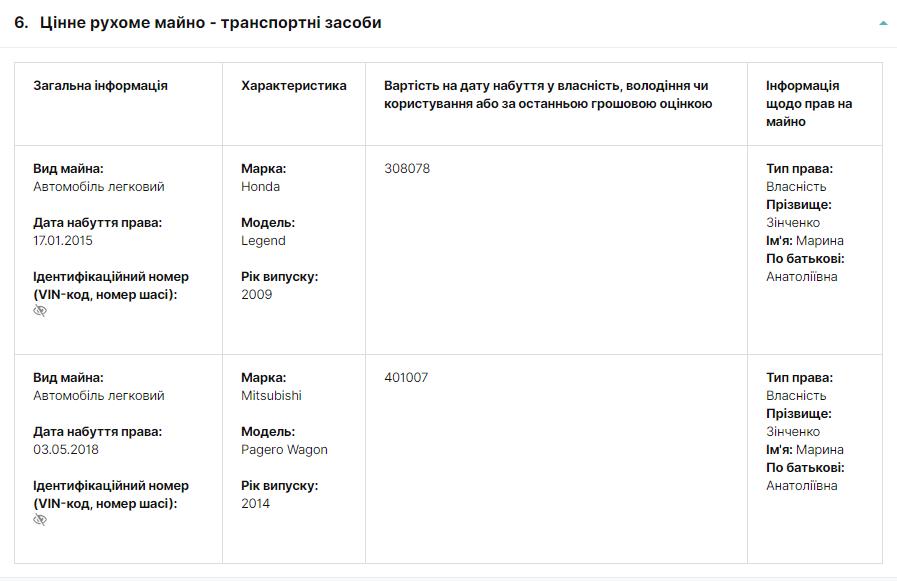Click the model name Pagero Wagon
The image size is (897, 581).
click(284, 450)
